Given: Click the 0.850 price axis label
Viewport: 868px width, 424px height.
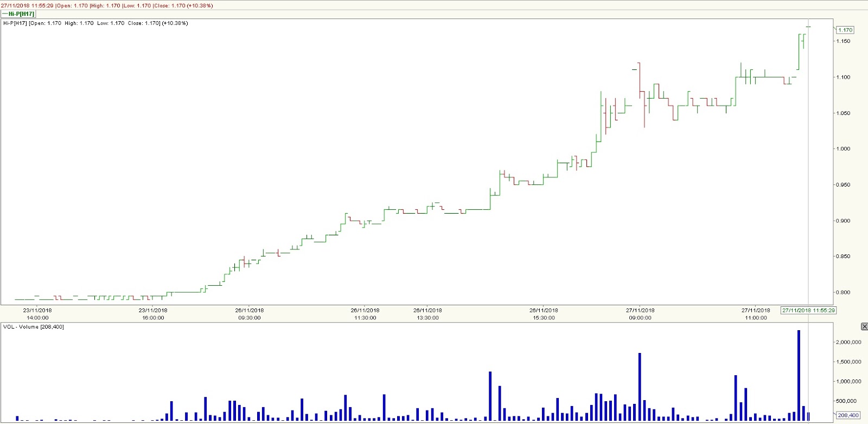Looking at the screenshot, I should (843, 256).
